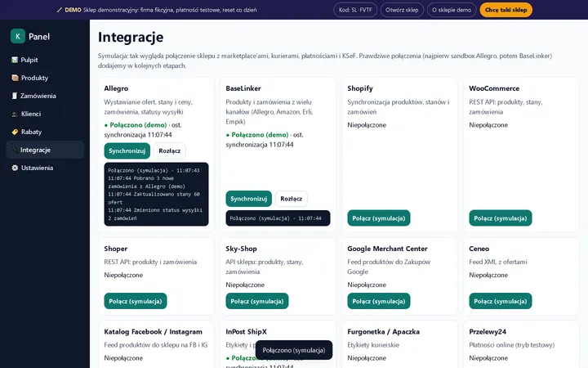Click the Shoper card title

tap(116, 249)
